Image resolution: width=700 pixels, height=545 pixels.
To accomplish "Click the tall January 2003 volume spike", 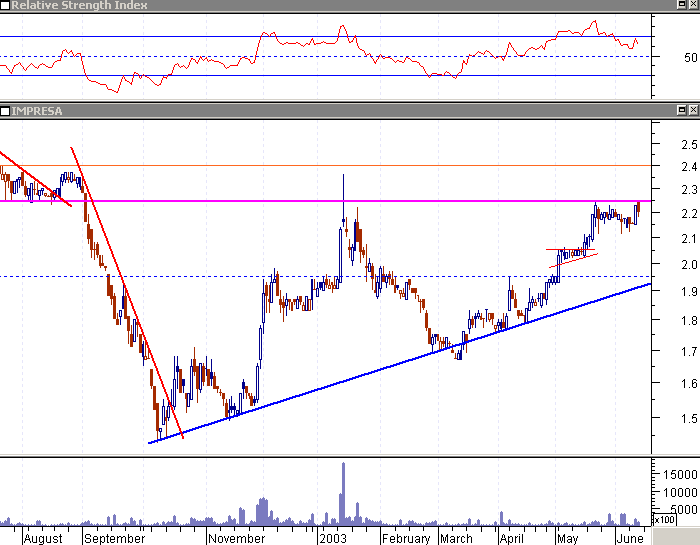I will (343, 493).
